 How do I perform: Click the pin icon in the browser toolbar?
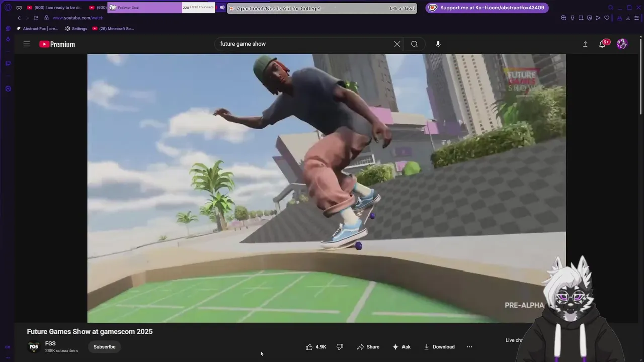[x=572, y=18]
